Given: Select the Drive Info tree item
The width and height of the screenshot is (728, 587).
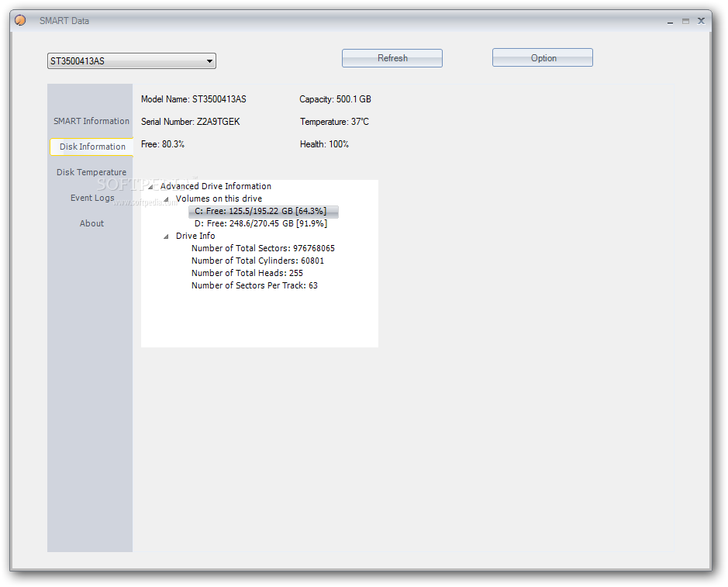Looking at the screenshot, I should tap(195, 236).
